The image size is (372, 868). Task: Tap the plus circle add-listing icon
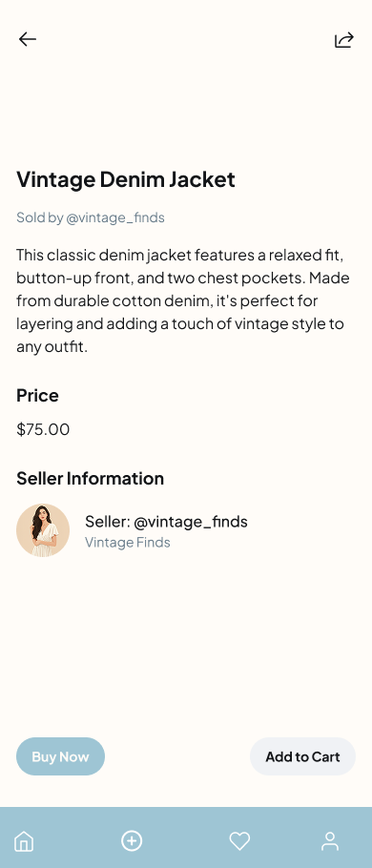tap(132, 841)
